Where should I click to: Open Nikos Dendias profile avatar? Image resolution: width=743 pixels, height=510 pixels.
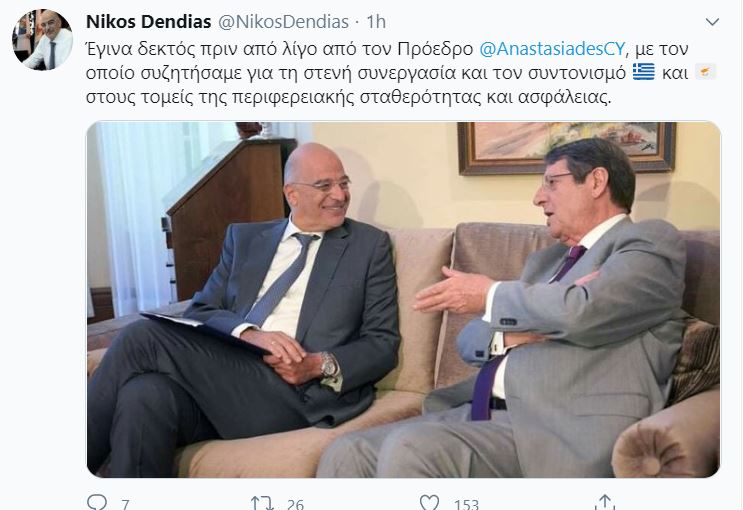pos(43,40)
